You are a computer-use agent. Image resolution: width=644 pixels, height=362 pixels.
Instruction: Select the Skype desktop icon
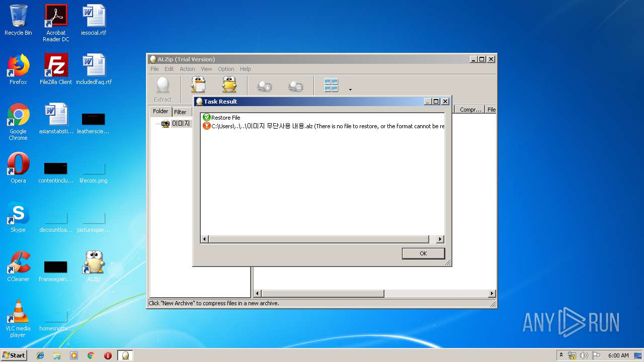[18, 217]
